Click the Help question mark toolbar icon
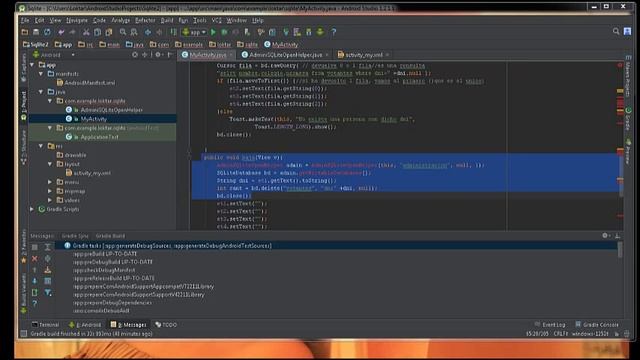This screenshot has height=360, width=640. point(333,32)
